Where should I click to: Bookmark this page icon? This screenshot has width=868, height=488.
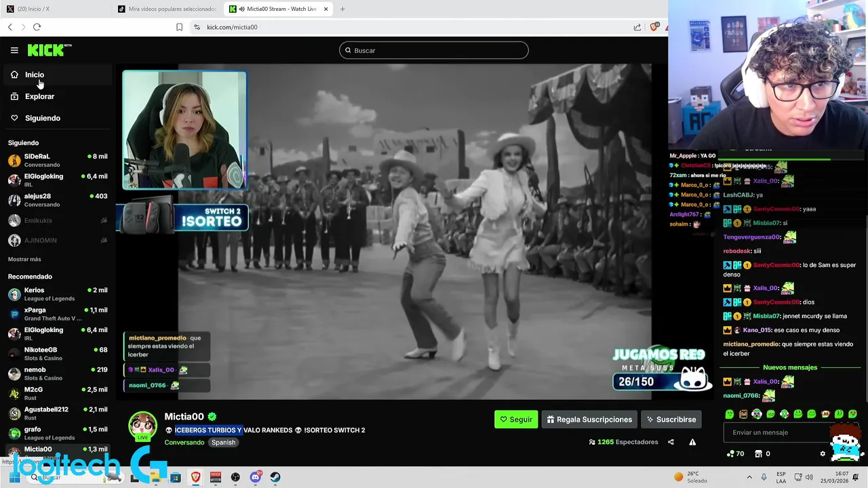[x=179, y=27]
